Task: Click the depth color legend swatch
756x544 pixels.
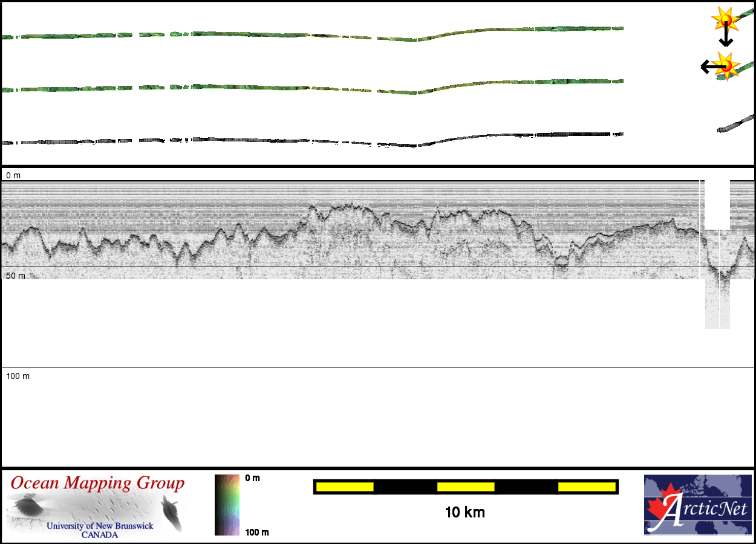Action: point(227,505)
